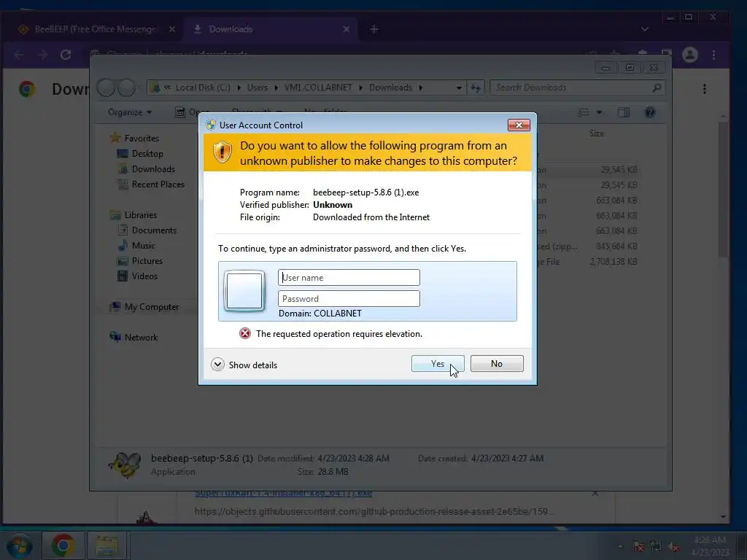Image resolution: width=747 pixels, height=560 pixels.
Task: Click Downloads segment in address breadcrumb
Action: point(391,87)
